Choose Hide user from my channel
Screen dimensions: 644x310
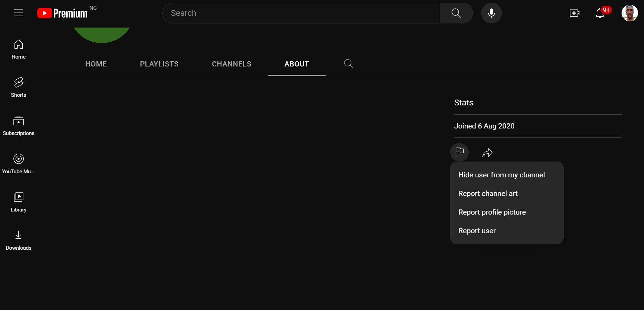(x=507, y=175)
